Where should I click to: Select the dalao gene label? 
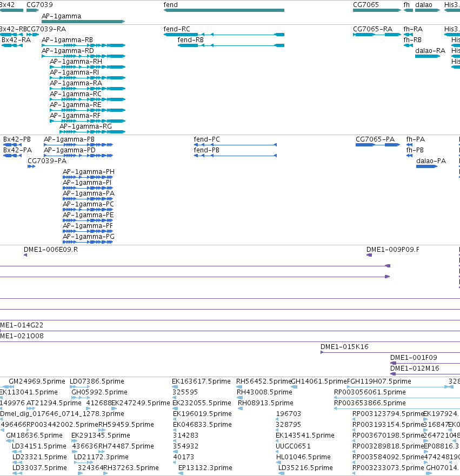424,5
